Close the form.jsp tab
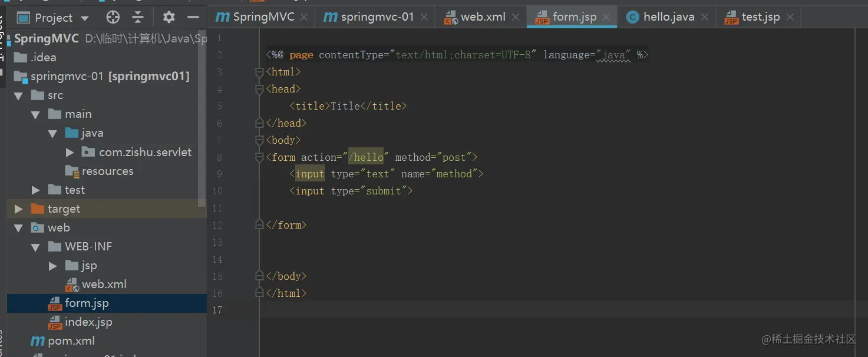This screenshot has height=357, width=868. 606,18
